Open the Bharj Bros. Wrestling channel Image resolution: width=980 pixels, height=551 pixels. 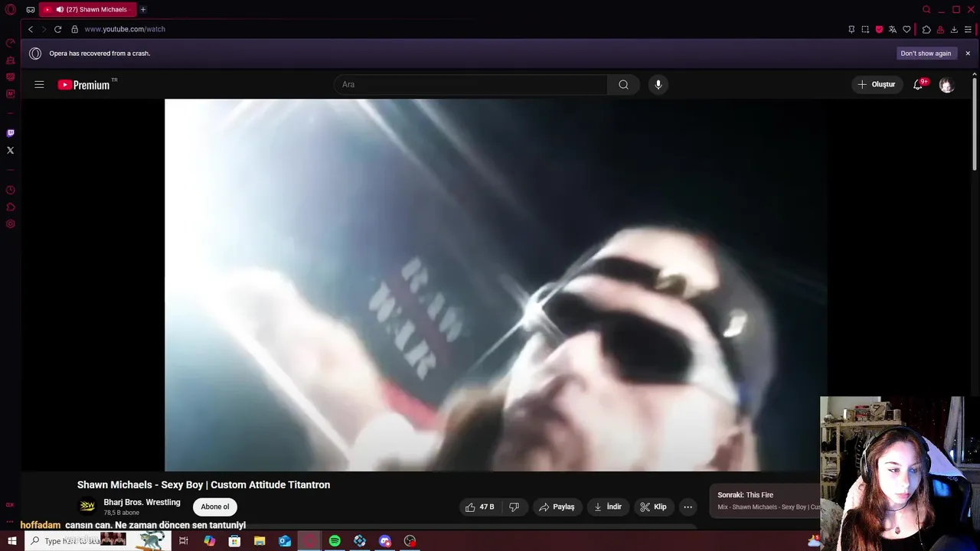pos(142,502)
